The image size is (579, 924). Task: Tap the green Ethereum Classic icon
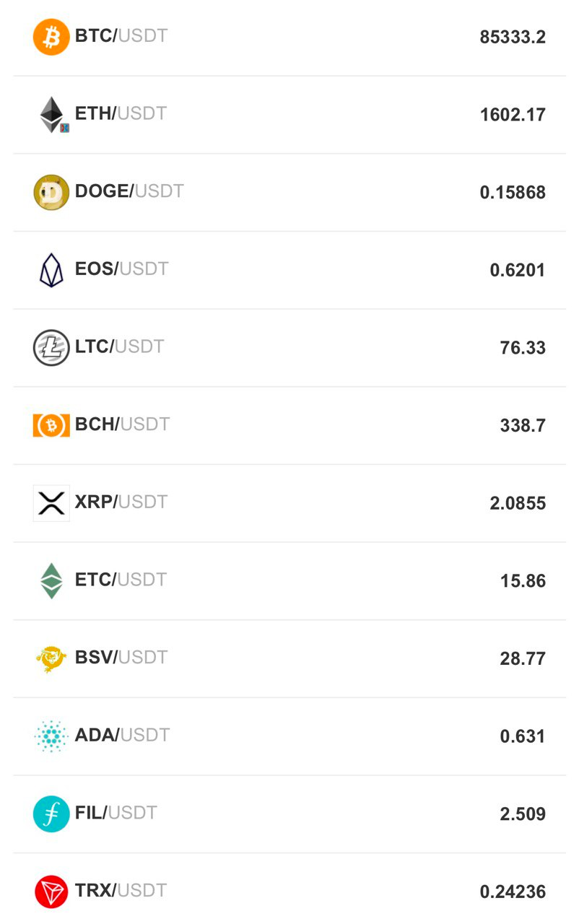51,581
